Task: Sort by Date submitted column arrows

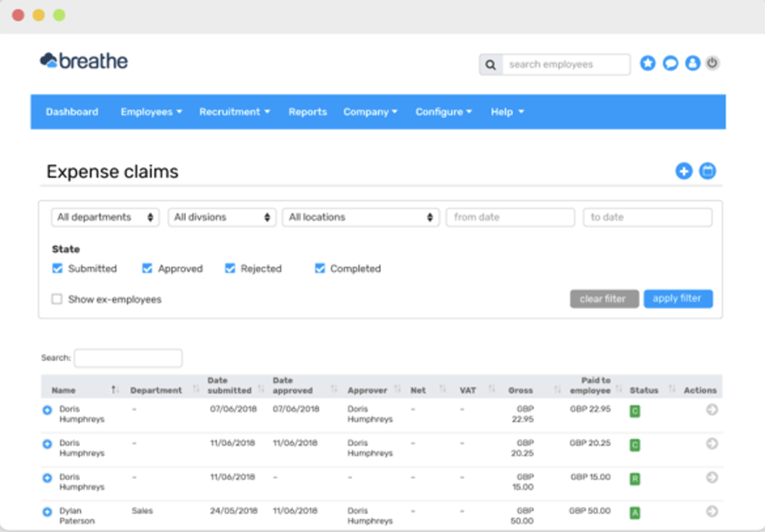Action: 261,389
